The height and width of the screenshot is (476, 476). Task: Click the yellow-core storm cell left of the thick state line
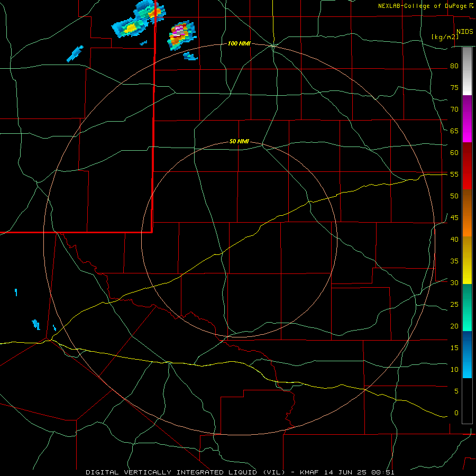click(x=131, y=28)
